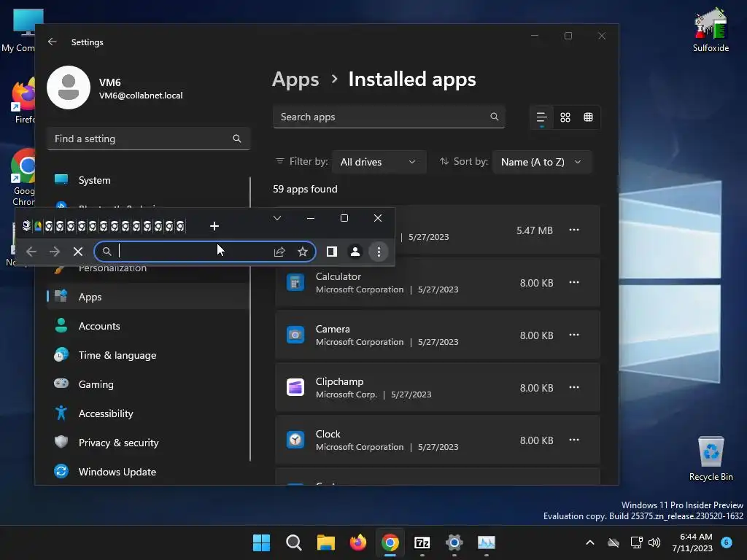Click the Find a setting field
The width and height of the screenshot is (747, 560).
148,139
